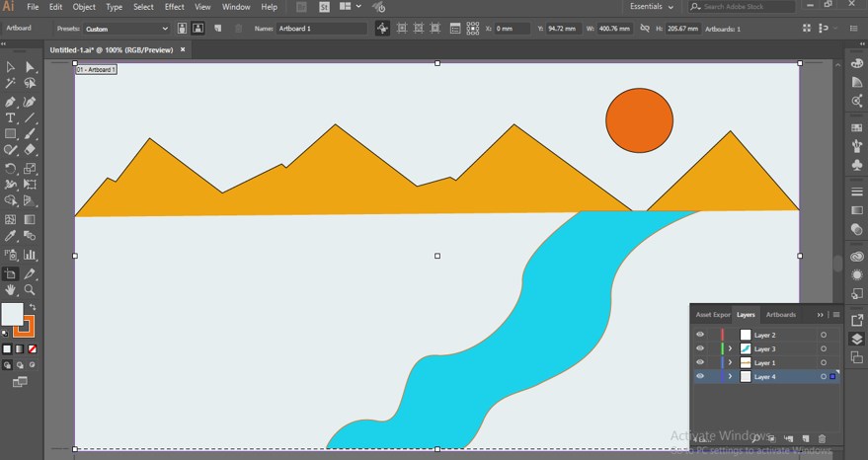The width and height of the screenshot is (868, 460).
Task: Select the Curvature tool
Action: (x=30, y=102)
